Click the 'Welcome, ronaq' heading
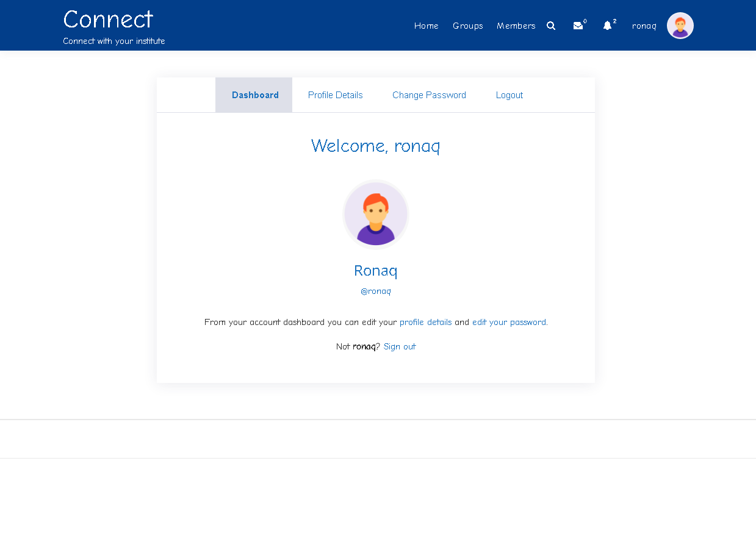Image resolution: width=756 pixels, height=536 pixels. pos(376,146)
